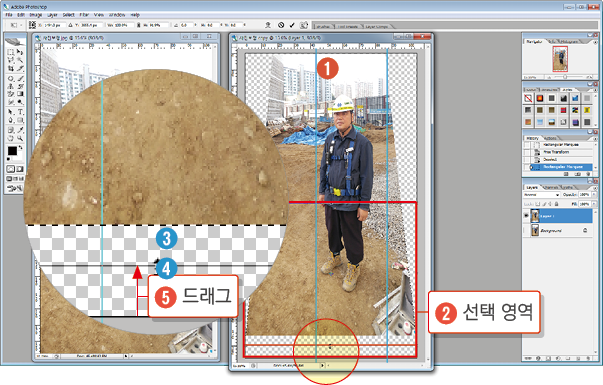Viewport: 603px width, 385px height.
Task: Click the foreground color swatch
Action: click(x=12, y=151)
